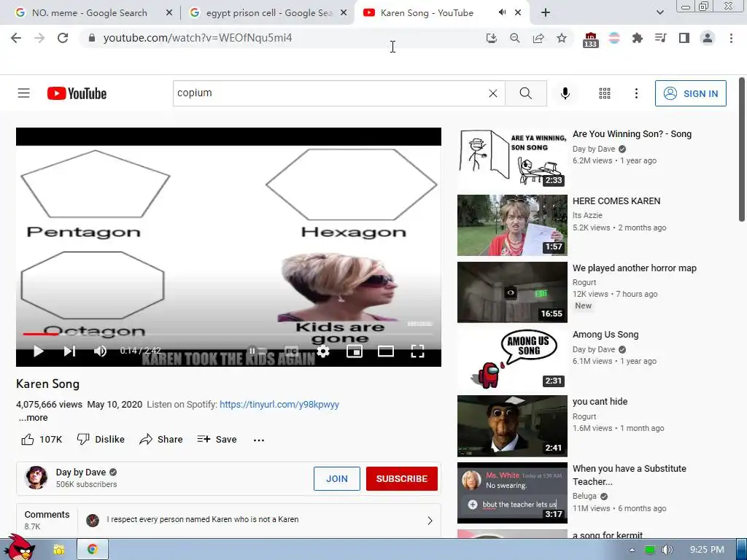747x560 pixels.
Task: Open tab search dropdown arrow
Action: tap(659, 13)
